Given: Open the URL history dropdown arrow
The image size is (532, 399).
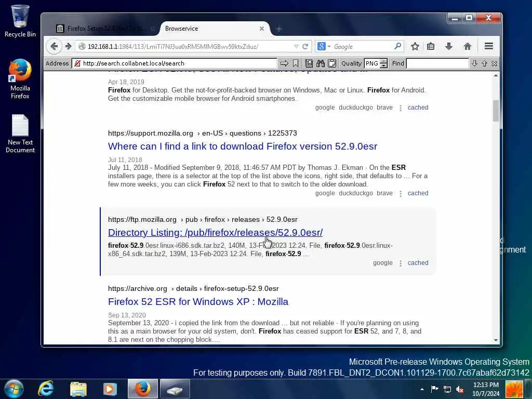Looking at the screenshot, I should pos(296,46).
